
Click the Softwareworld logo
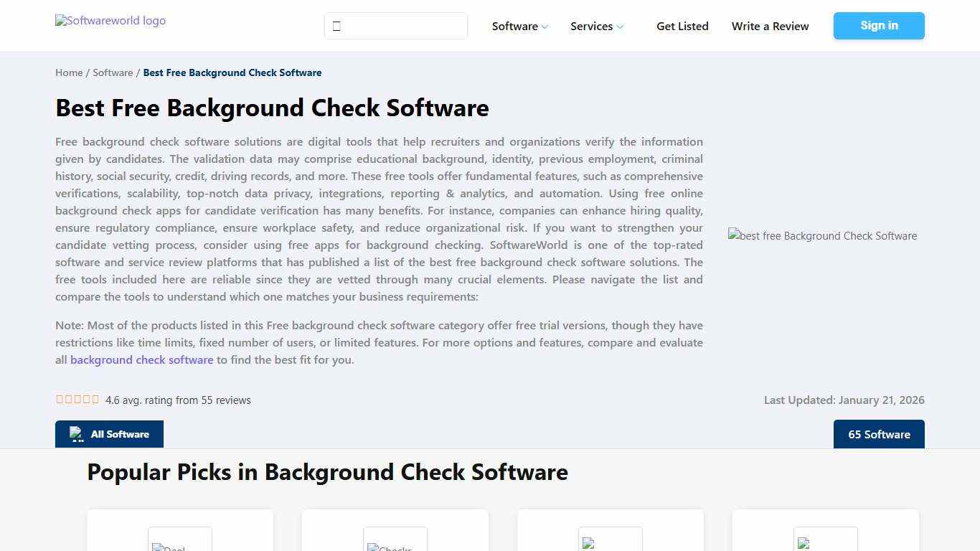110,21
